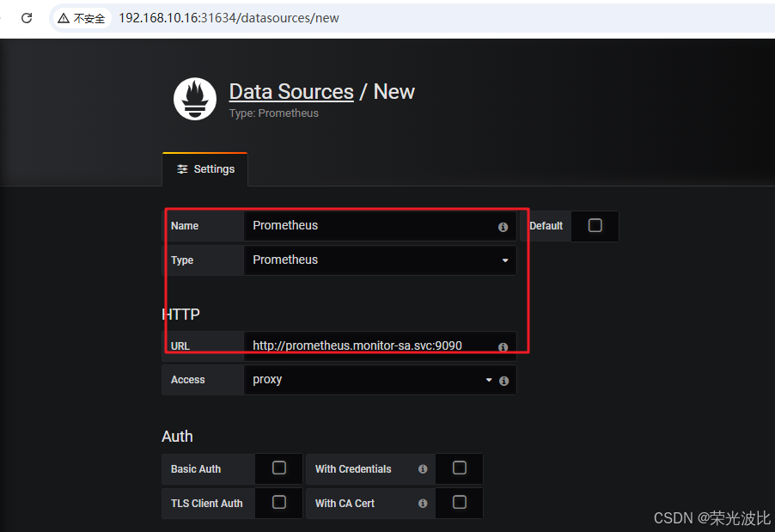Click the 'Type: Prometheus' subtitle text
The height and width of the screenshot is (532, 775).
click(274, 113)
